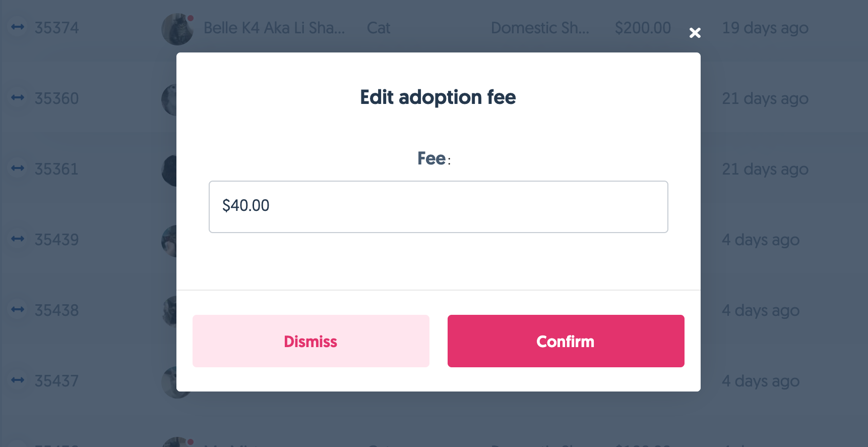868x447 pixels.
Task: Click the Domestic Sh... breed cell
Action: (540, 28)
